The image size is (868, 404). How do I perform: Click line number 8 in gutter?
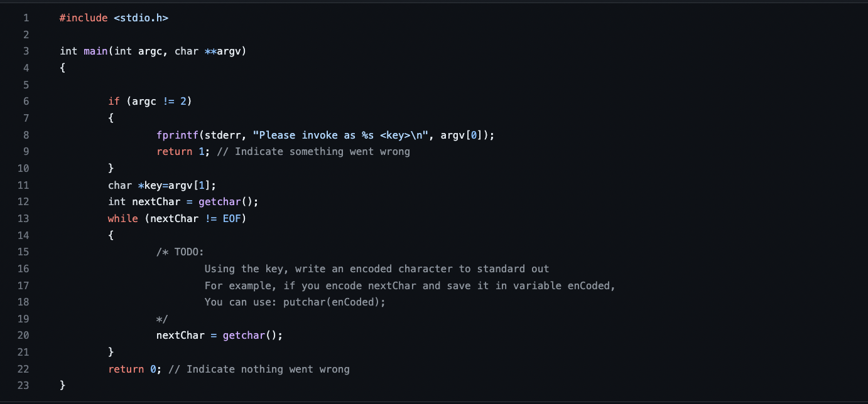(26, 135)
